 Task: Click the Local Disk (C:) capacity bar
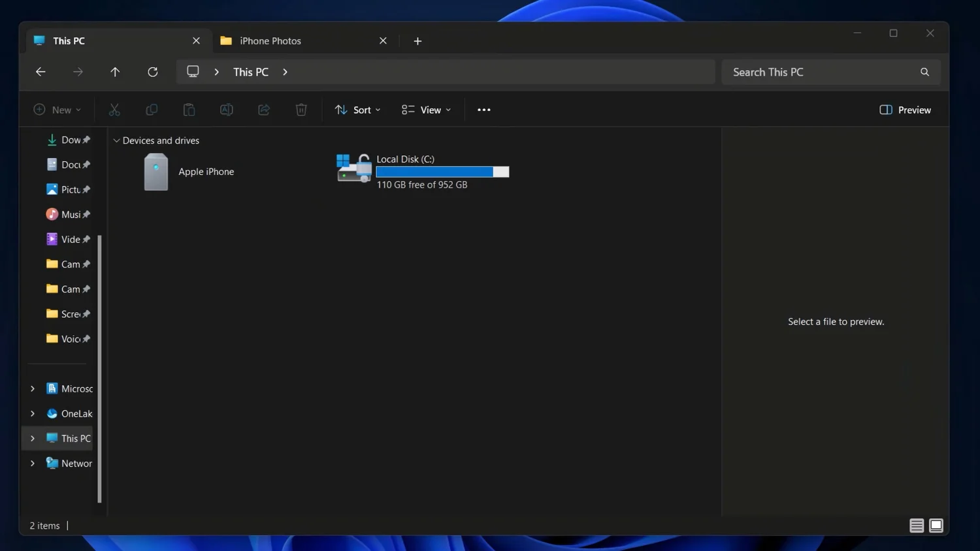[442, 172]
